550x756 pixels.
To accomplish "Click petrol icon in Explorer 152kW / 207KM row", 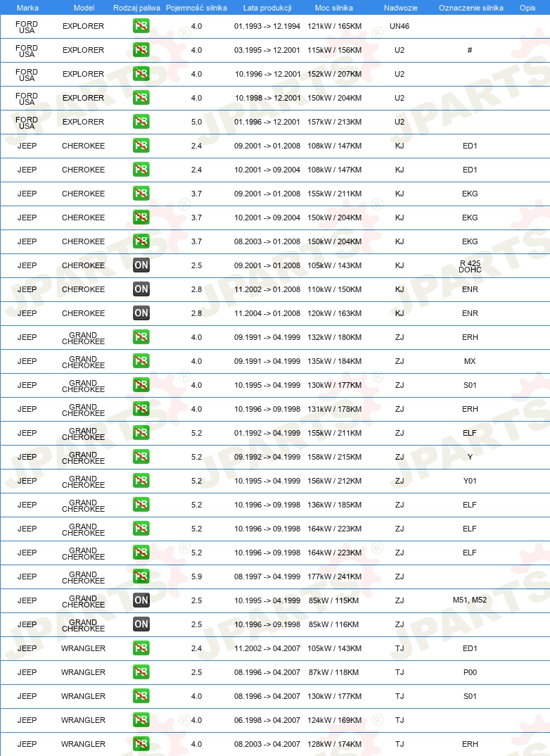I will [141, 74].
